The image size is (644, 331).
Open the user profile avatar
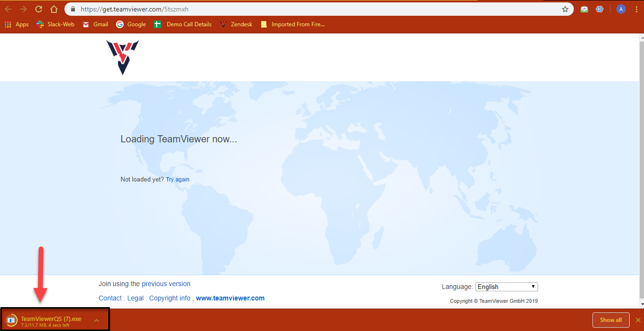(x=621, y=9)
